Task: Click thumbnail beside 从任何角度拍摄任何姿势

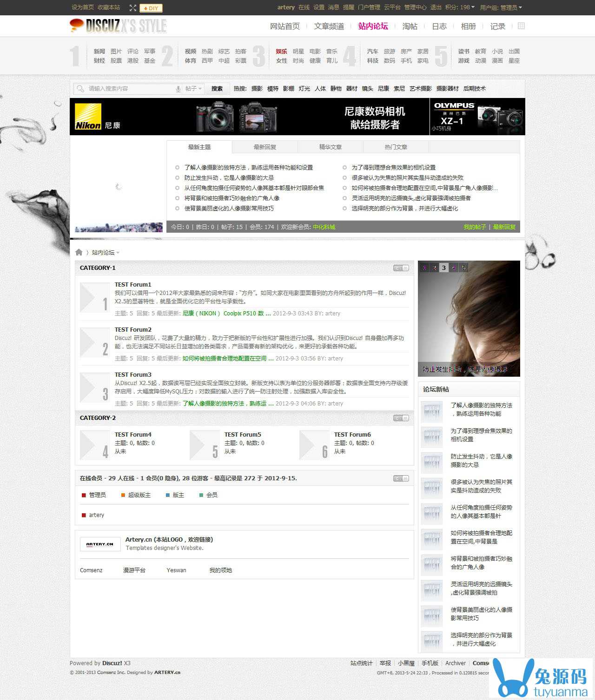Action: click(x=432, y=514)
